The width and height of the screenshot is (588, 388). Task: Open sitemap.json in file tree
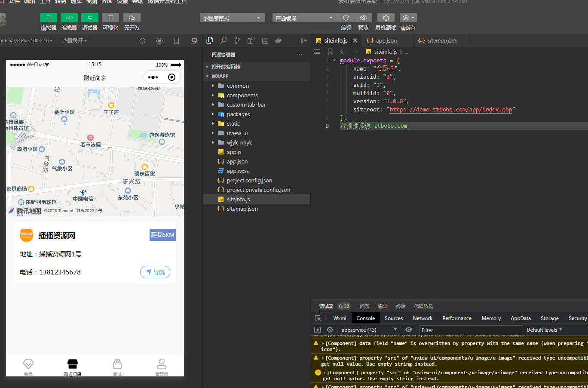[257, 209]
